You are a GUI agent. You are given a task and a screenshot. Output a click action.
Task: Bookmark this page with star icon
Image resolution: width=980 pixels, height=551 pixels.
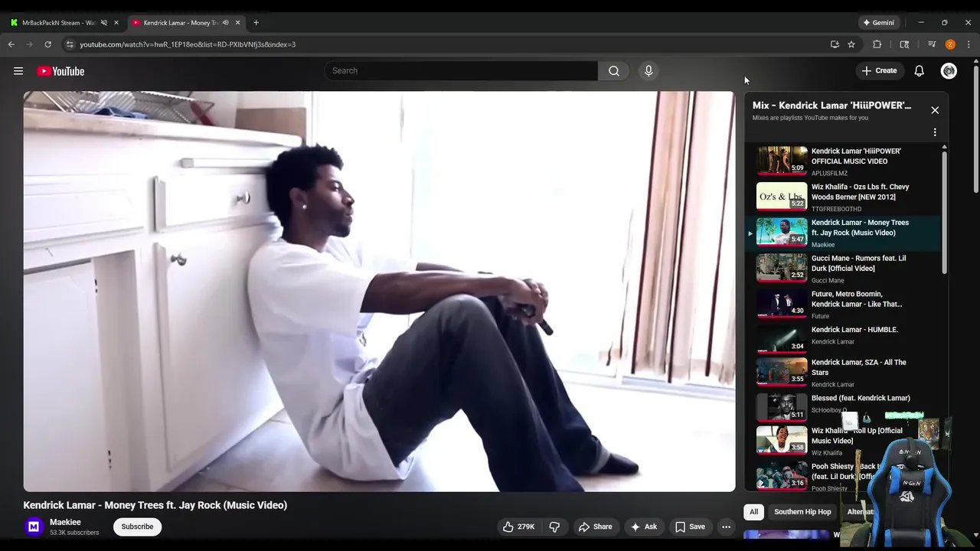pos(851,44)
